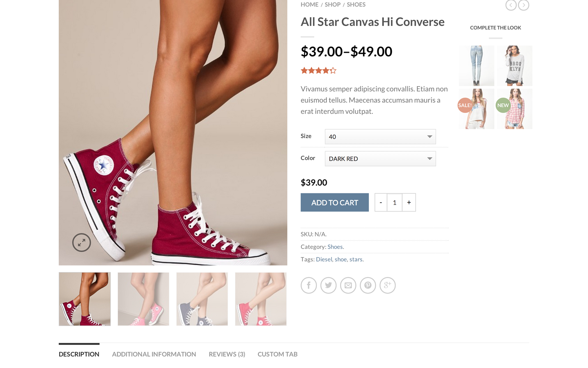
Task: Click the quantity input field
Action: point(394,202)
